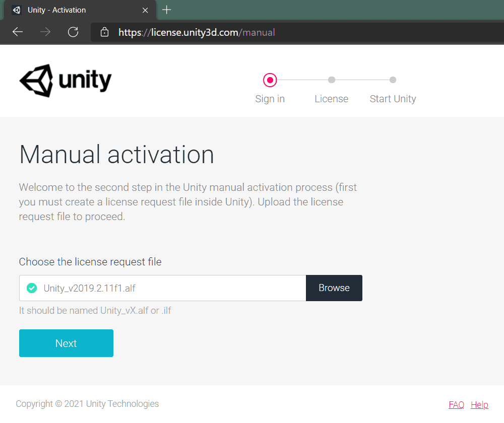Click the Start Unity step label
The image size is (504, 423).
(x=393, y=99)
